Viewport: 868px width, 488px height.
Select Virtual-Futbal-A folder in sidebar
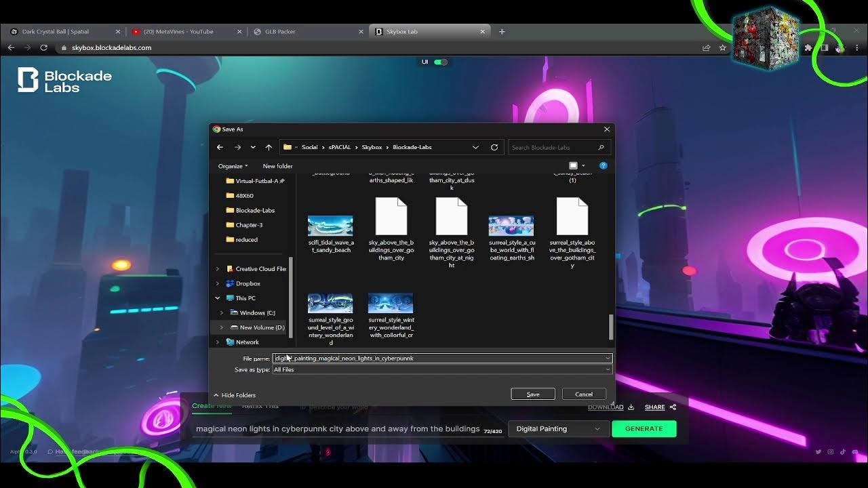(x=255, y=181)
